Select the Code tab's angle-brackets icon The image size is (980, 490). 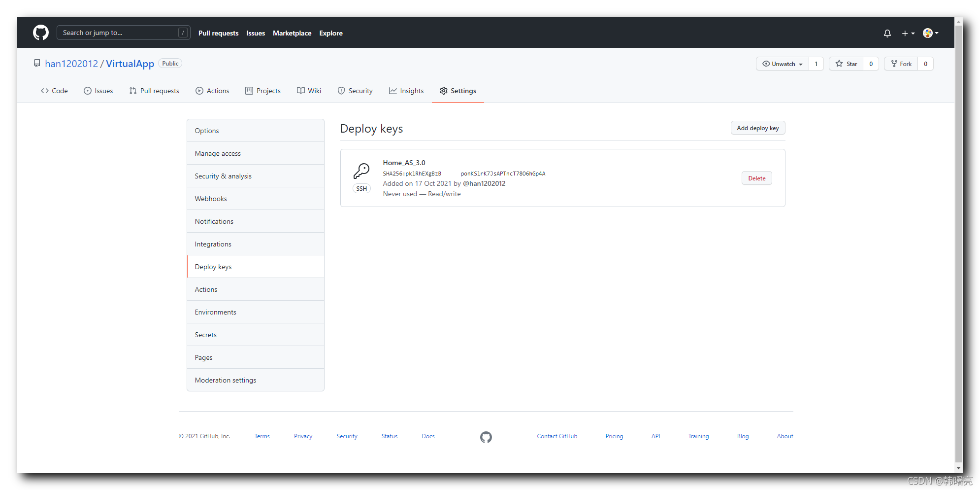click(44, 91)
